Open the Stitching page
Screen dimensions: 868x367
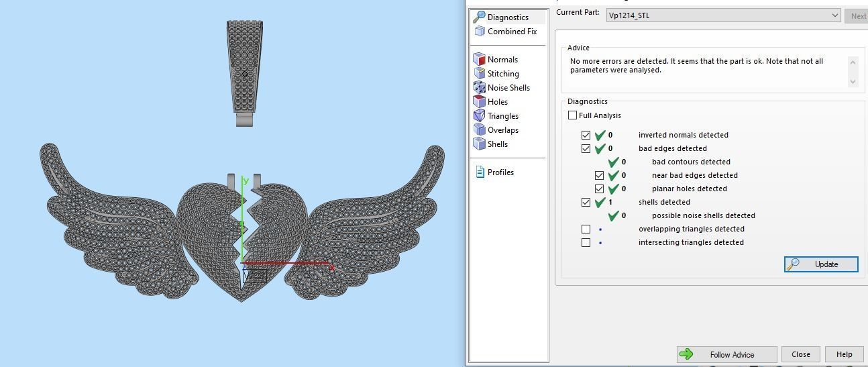pyautogui.click(x=503, y=73)
